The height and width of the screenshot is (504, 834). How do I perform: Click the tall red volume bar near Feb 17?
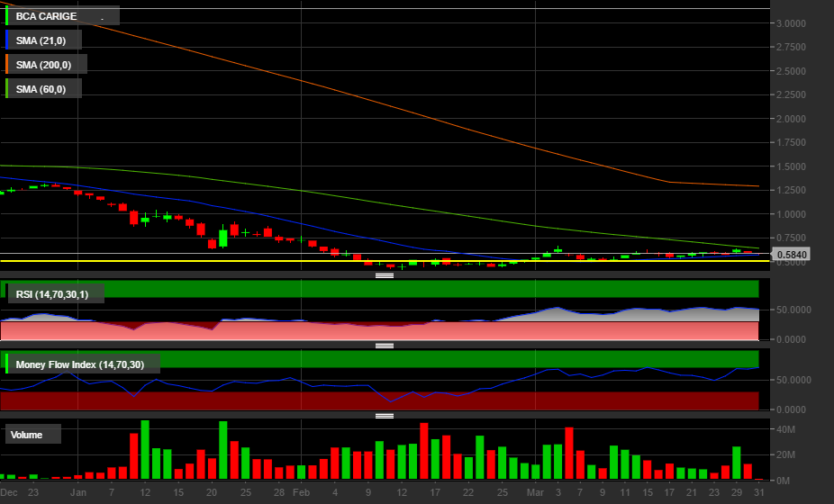(x=424, y=452)
